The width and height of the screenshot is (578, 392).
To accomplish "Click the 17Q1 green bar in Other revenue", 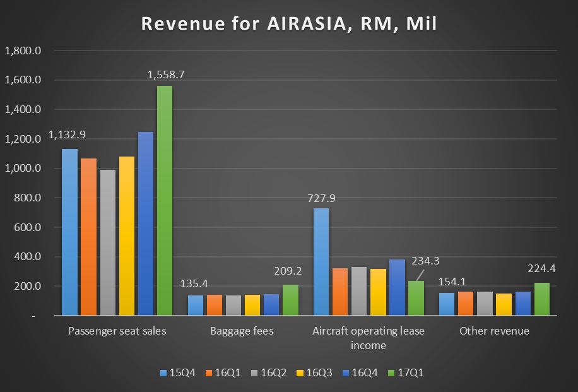I will click(x=542, y=299).
